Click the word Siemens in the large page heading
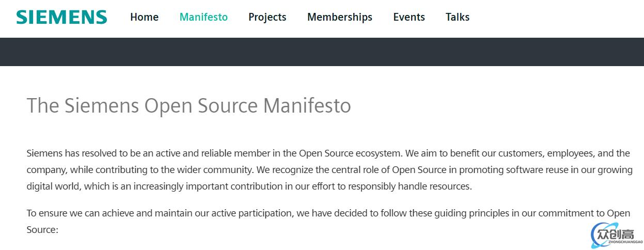The image size is (644, 250). click(x=102, y=106)
